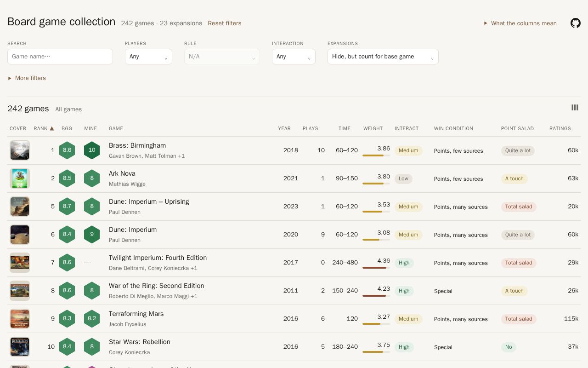Open the Interaction dropdown

click(x=294, y=57)
